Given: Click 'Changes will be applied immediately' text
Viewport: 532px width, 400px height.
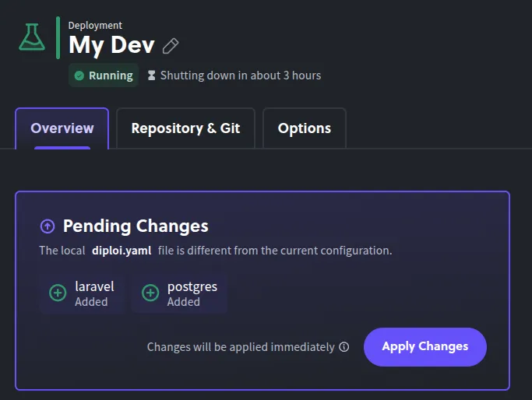Looking at the screenshot, I should pos(241,347).
